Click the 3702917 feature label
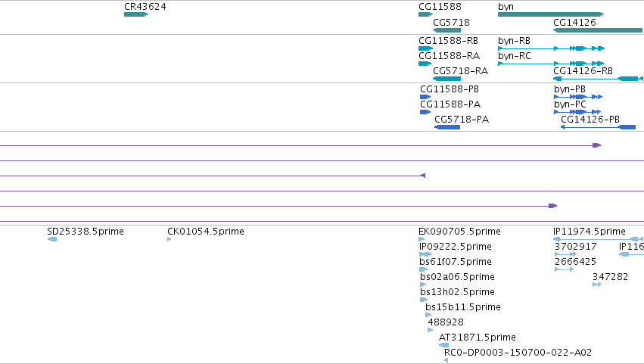The height and width of the screenshot is (364, 644). pyautogui.click(x=575, y=247)
